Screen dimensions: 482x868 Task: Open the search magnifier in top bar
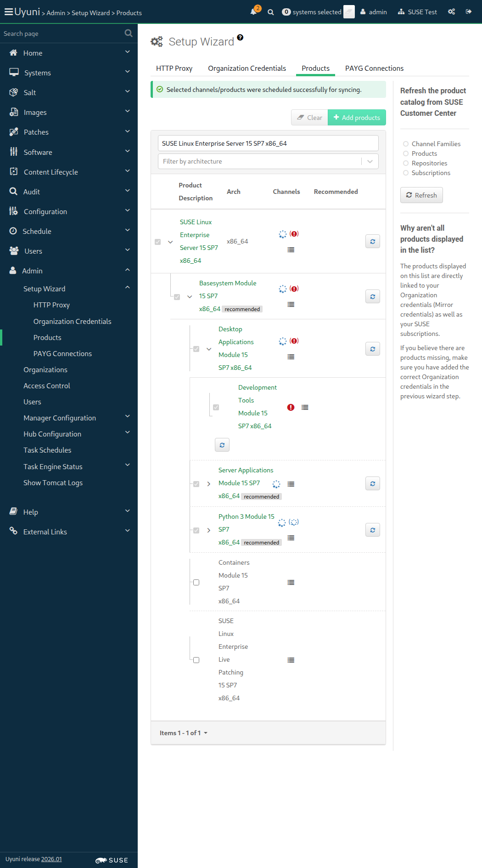pos(271,12)
